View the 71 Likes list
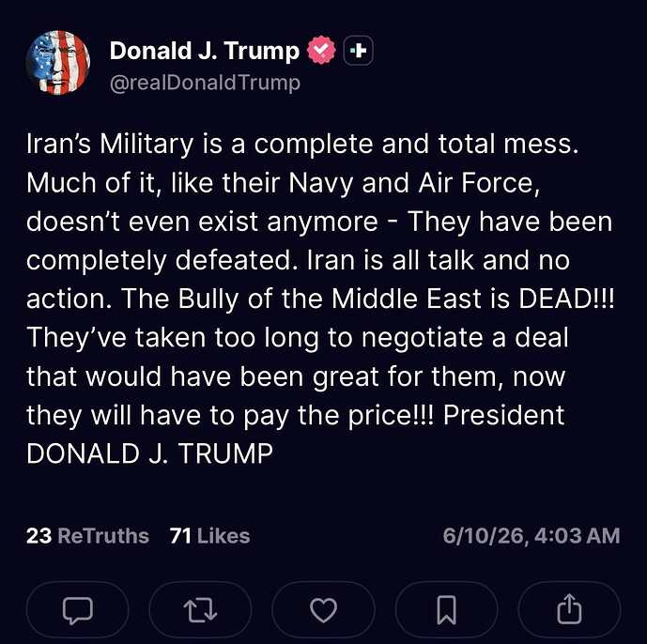The image size is (647, 644). (210, 536)
